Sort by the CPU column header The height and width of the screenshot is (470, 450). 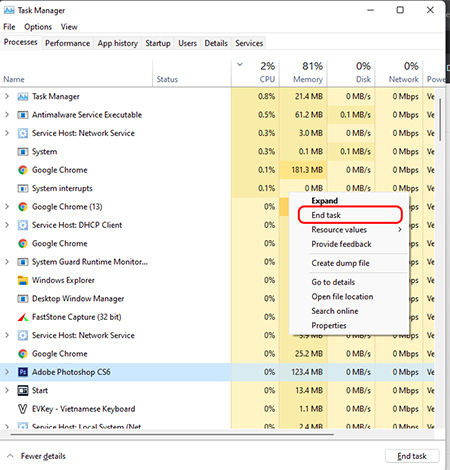[255, 72]
